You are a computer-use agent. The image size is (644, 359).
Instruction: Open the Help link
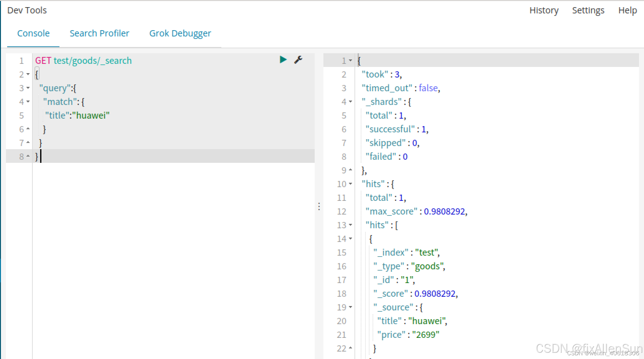pyautogui.click(x=627, y=10)
